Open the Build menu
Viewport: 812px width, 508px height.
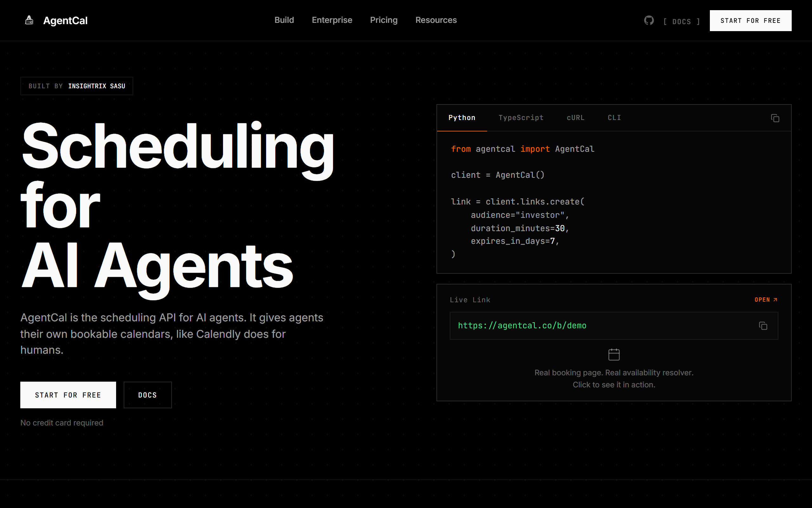tap(284, 20)
